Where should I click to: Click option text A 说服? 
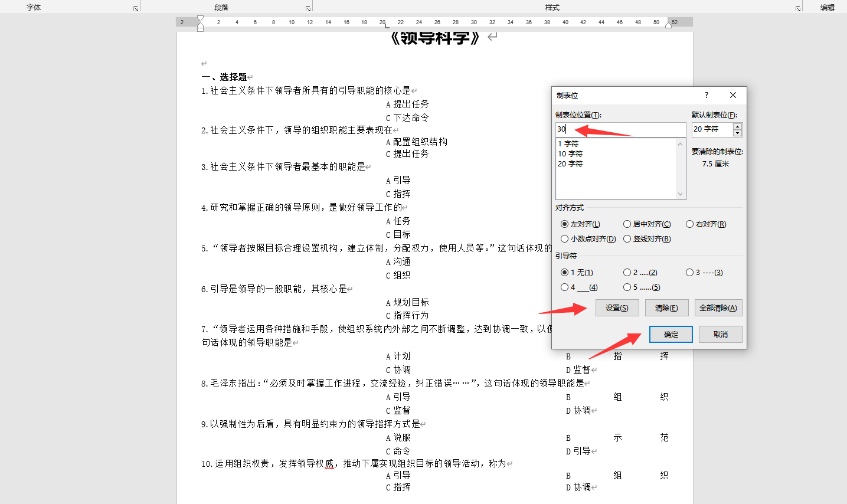(398, 438)
